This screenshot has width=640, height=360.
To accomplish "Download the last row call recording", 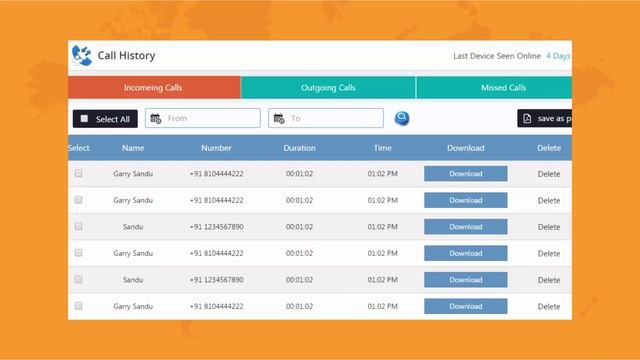I will (466, 306).
